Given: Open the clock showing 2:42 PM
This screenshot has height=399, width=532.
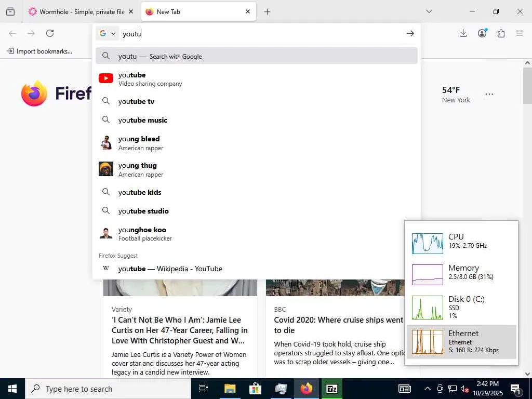Looking at the screenshot, I should click(x=488, y=389).
